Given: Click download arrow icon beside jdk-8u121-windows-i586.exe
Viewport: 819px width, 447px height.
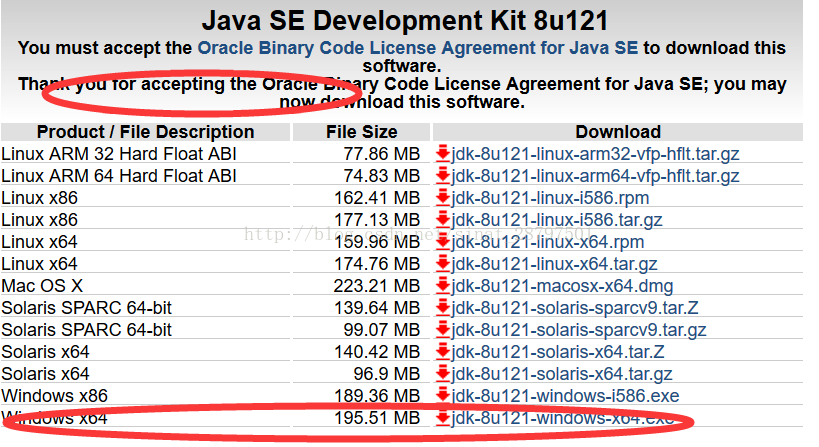Looking at the screenshot, I should (x=443, y=395).
